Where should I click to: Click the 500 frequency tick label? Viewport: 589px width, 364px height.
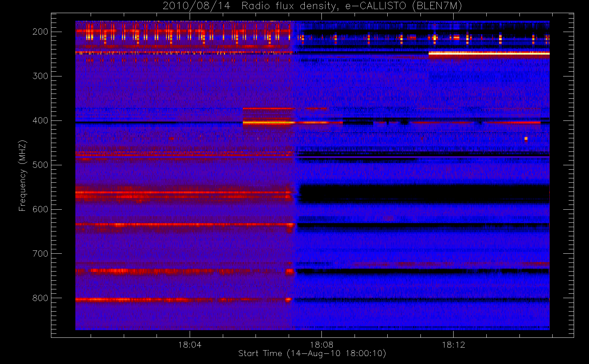[40, 165]
